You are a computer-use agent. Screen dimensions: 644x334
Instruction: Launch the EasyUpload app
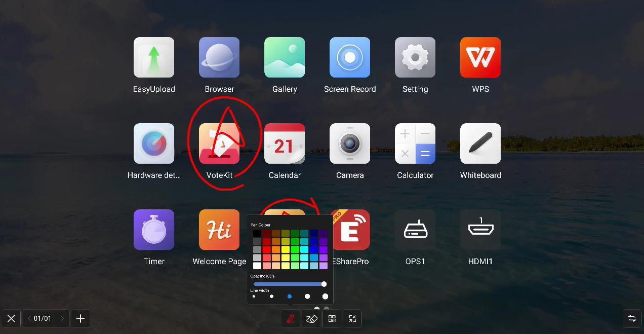point(154,57)
